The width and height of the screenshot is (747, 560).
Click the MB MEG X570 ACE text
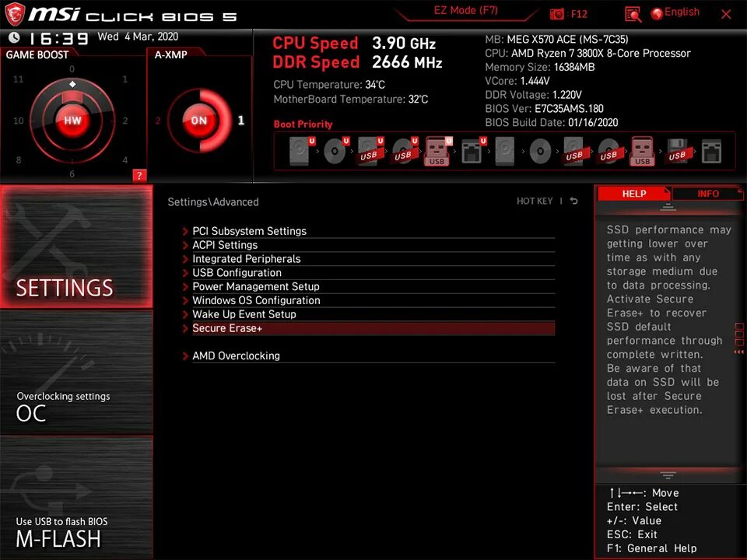click(556, 39)
